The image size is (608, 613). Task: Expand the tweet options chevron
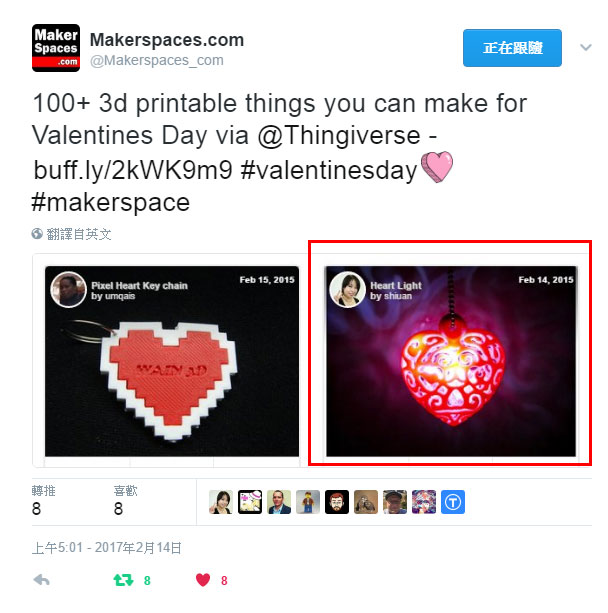pyautogui.click(x=586, y=48)
